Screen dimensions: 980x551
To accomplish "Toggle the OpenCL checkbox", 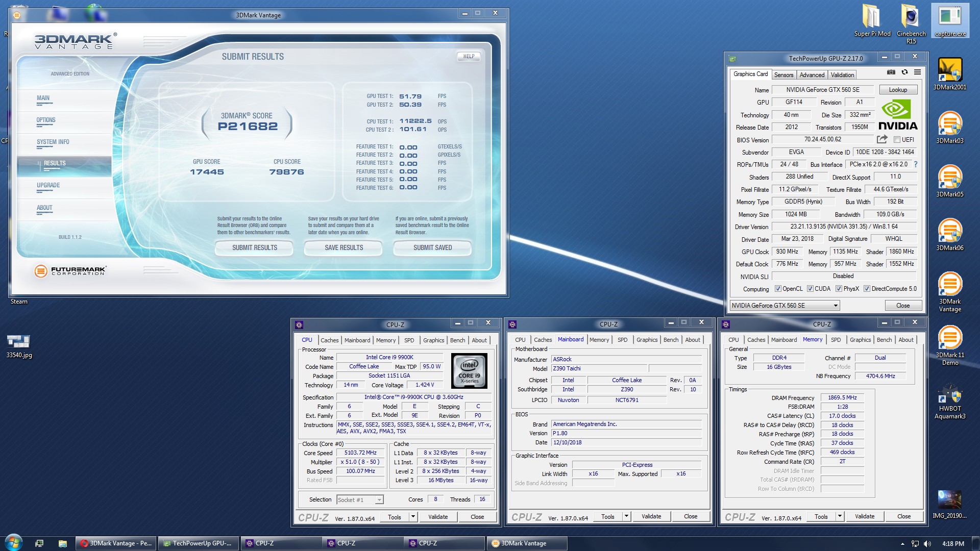I will [778, 289].
